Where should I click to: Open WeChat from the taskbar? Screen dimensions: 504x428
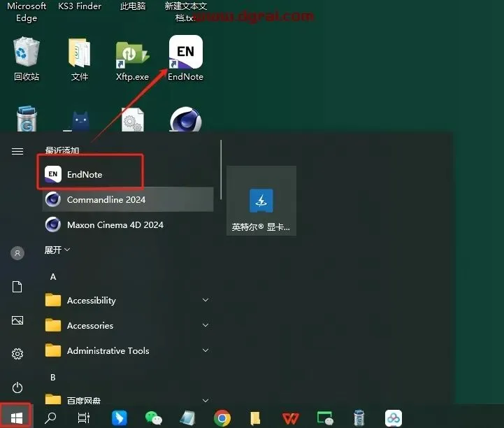[x=153, y=418]
